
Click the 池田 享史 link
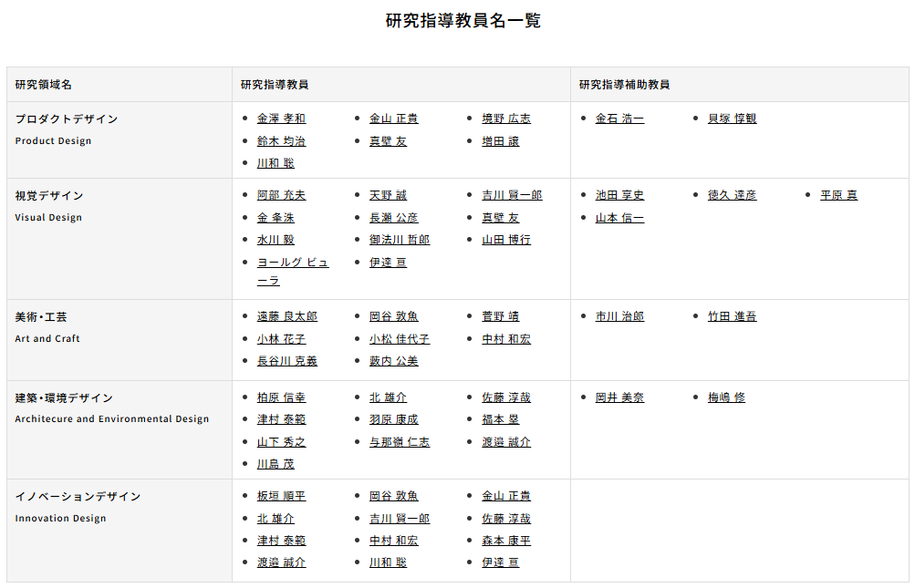[x=619, y=195]
